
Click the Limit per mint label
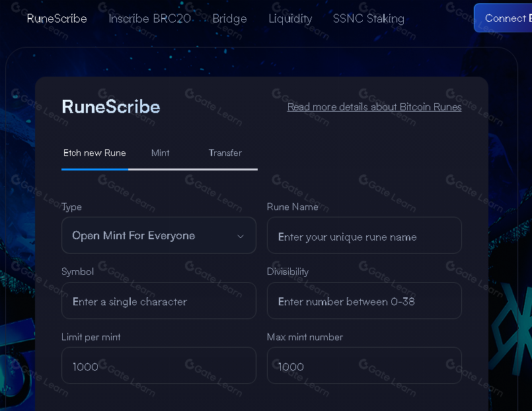(91, 337)
